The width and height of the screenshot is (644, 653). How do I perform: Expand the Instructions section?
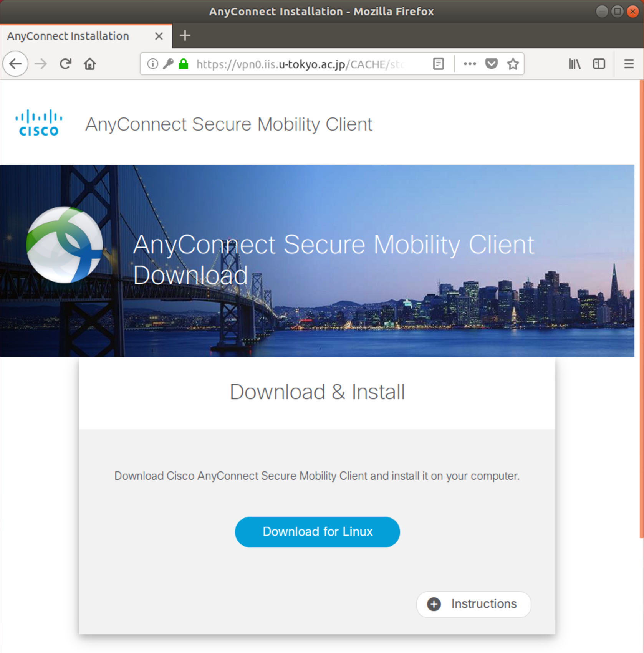pyautogui.click(x=473, y=604)
